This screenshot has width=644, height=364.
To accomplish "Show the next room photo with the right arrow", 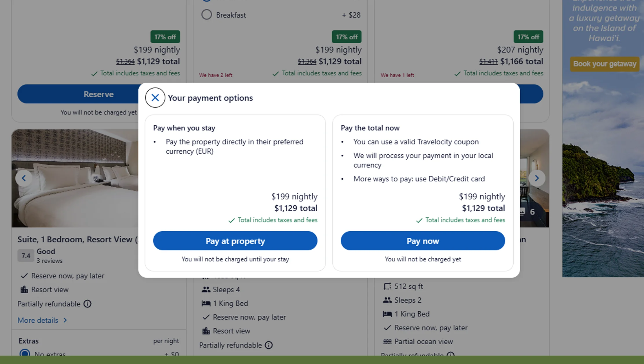I will (x=537, y=178).
